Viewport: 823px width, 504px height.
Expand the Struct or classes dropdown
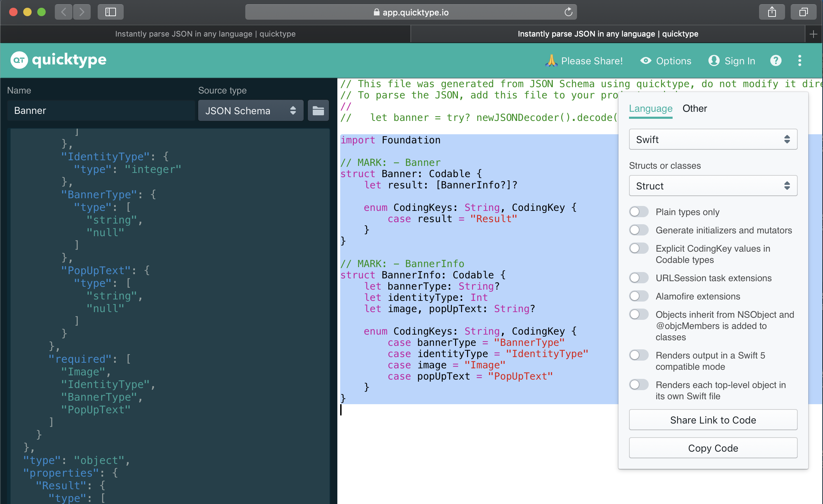pos(713,186)
